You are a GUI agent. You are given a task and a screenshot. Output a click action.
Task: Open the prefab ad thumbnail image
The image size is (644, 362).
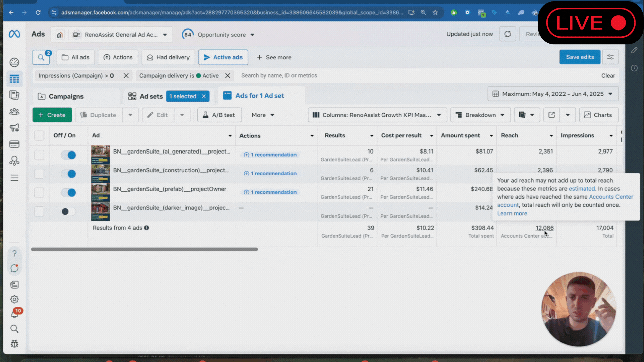(101, 192)
